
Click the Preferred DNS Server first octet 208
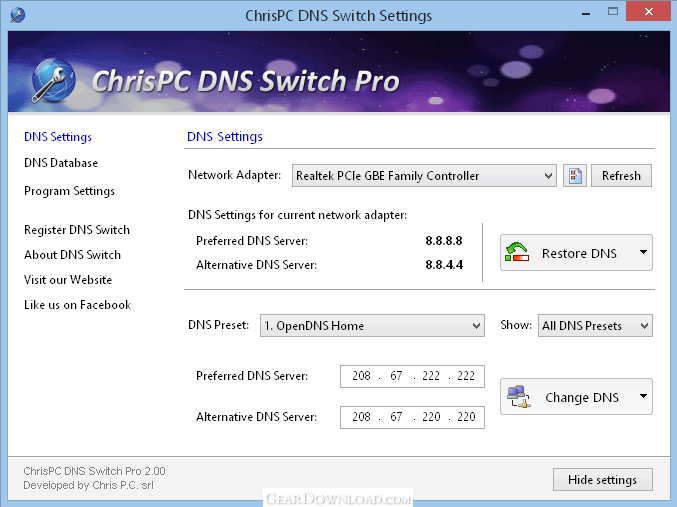click(361, 376)
